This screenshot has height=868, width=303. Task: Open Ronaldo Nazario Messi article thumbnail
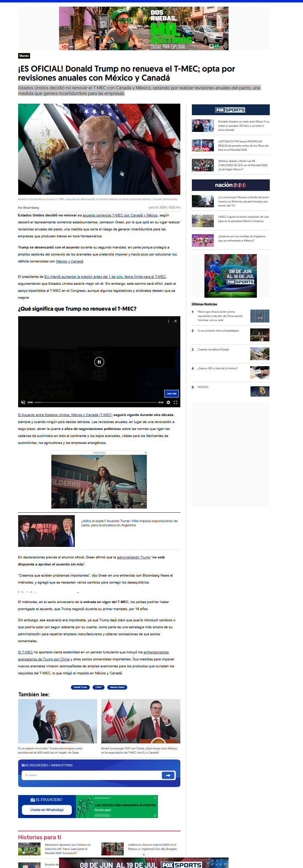[x=203, y=126]
